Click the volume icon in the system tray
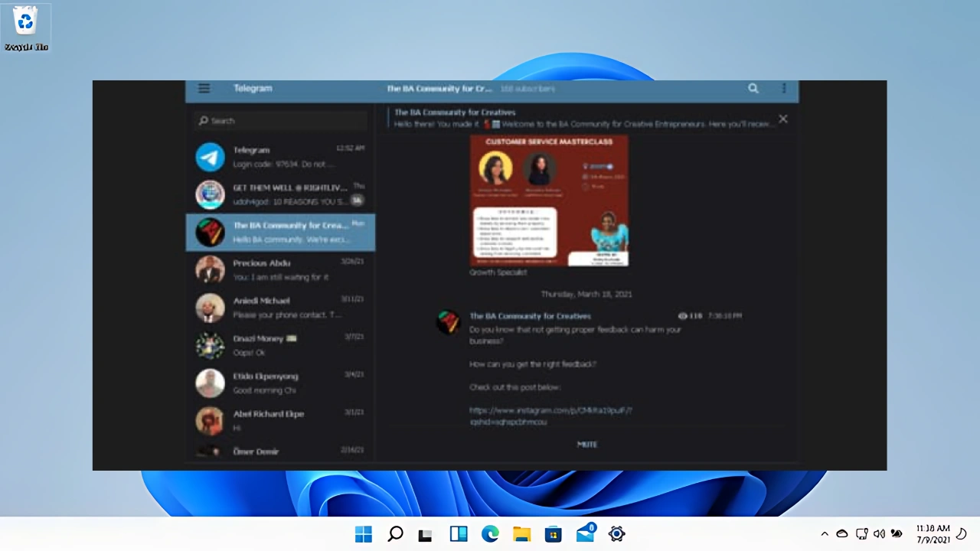Screen dimensions: 980x551 click(x=880, y=533)
